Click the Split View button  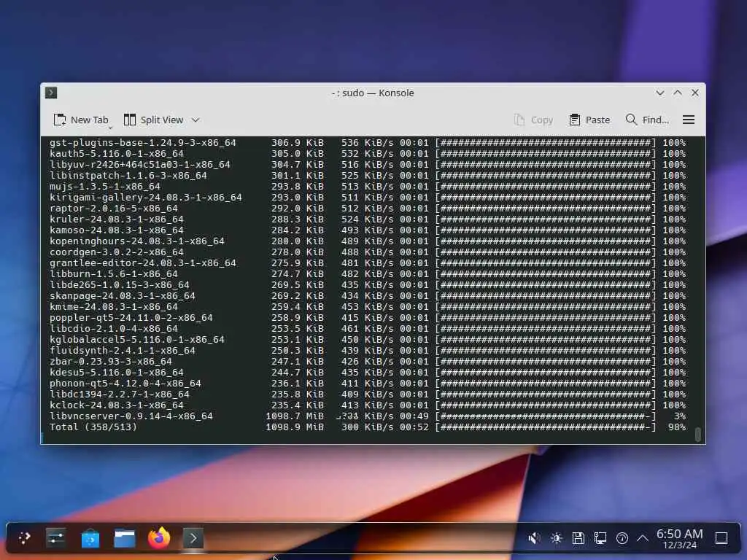point(153,120)
